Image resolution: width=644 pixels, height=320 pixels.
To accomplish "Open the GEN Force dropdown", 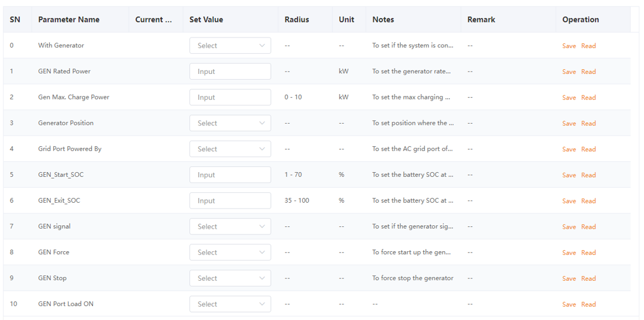I will [230, 252].
